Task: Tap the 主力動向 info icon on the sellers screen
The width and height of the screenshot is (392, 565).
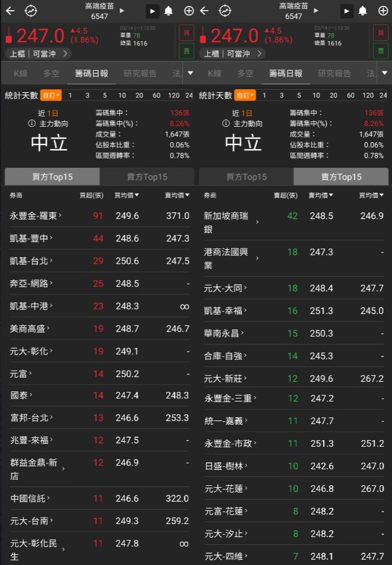Action: pos(225,124)
